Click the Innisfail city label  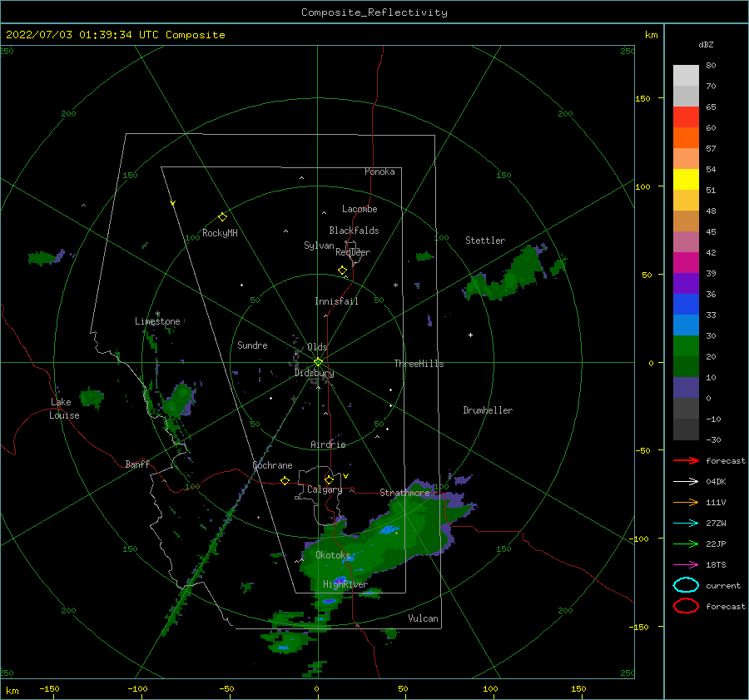tap(336, 301)
